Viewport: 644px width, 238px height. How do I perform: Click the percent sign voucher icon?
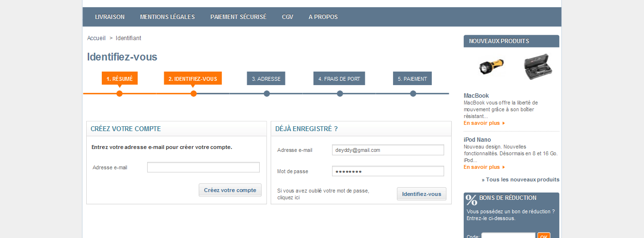coord(471,200)
